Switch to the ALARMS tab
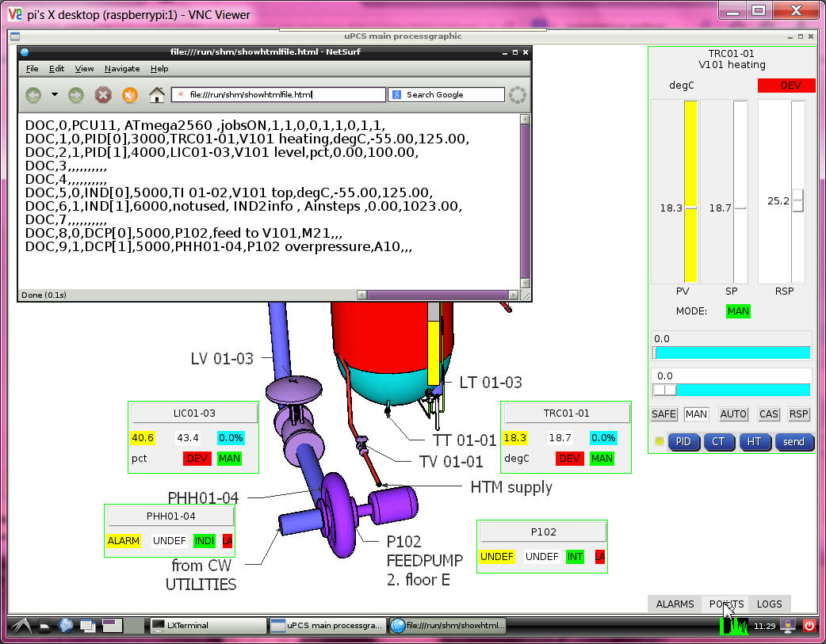 coord(675,604)
